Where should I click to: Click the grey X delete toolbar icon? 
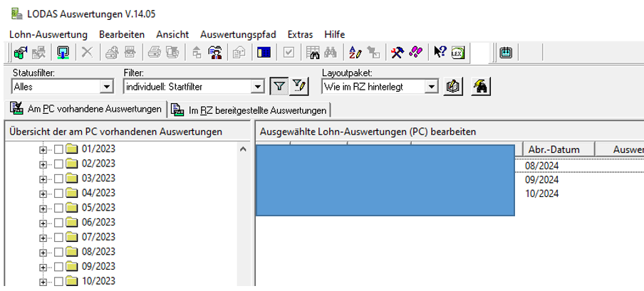(x=87, y=53)
